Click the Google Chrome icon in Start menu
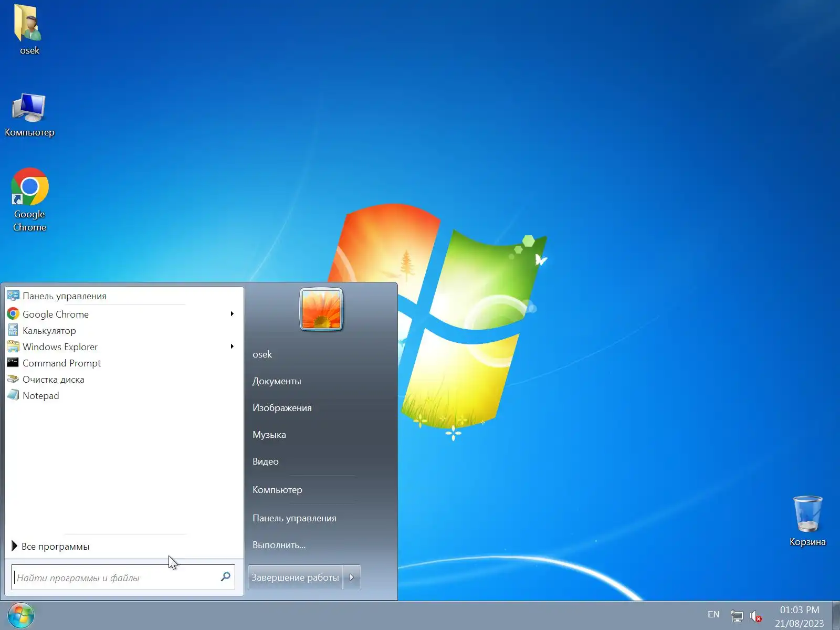This screenshot has width=840, height=630. coord(13,314)
